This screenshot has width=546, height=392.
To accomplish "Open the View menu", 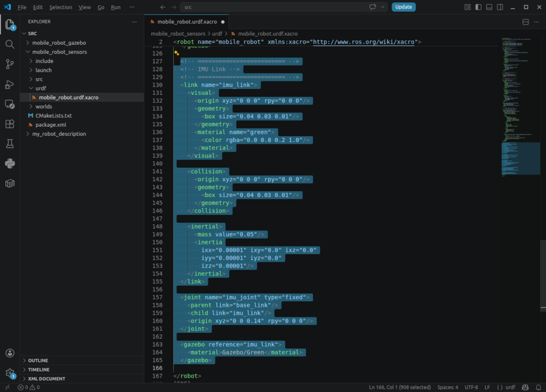I will pos(85,7).
